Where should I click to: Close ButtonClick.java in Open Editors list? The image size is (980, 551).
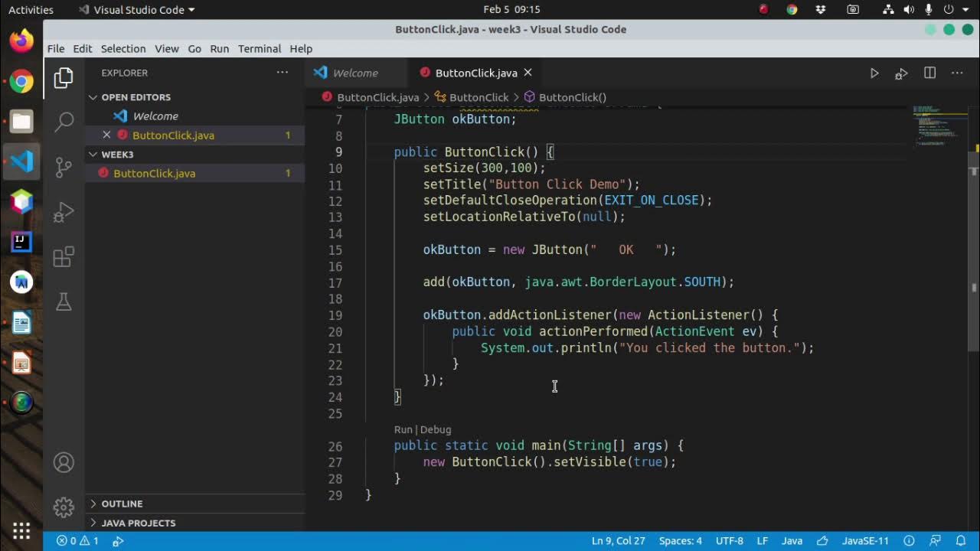click(x=106, y=135)
